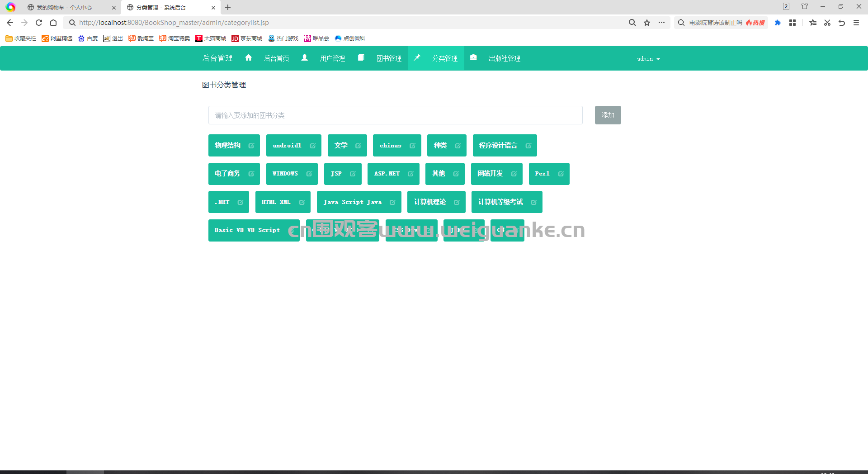The width and height of the screenshot is (868, 474).
Task: Open the address bar more options ellipsis
Action: pyautogui.click(x=661, y=23)
